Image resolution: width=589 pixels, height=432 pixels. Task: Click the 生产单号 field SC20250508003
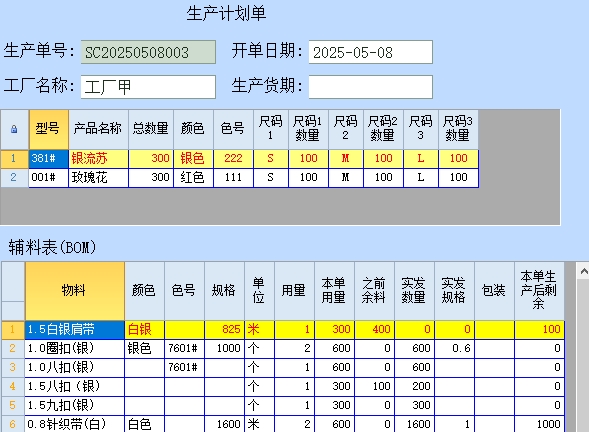(148, 52)
